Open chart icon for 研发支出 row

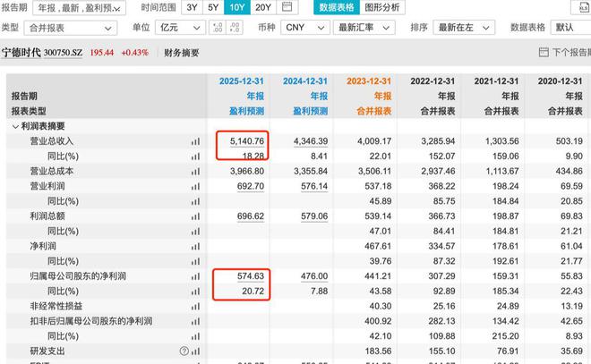point(195,351)
